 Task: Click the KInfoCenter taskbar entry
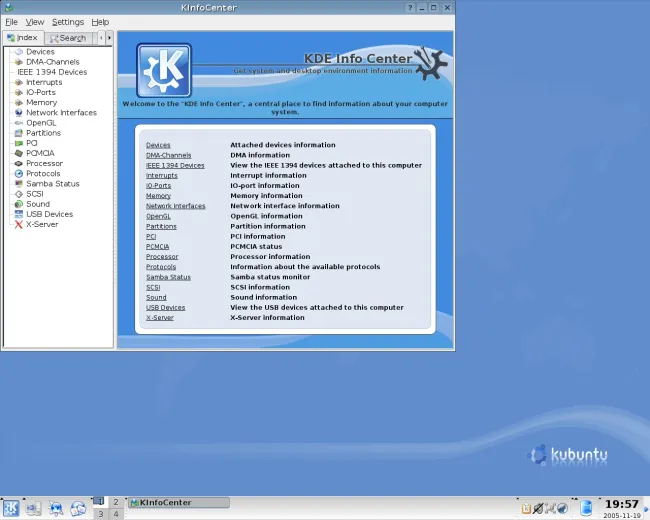179,503
